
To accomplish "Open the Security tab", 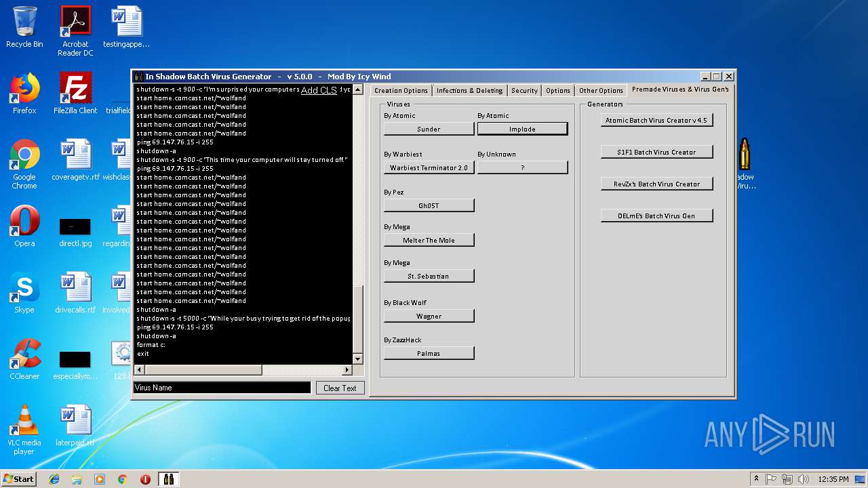I will (524, 90).
